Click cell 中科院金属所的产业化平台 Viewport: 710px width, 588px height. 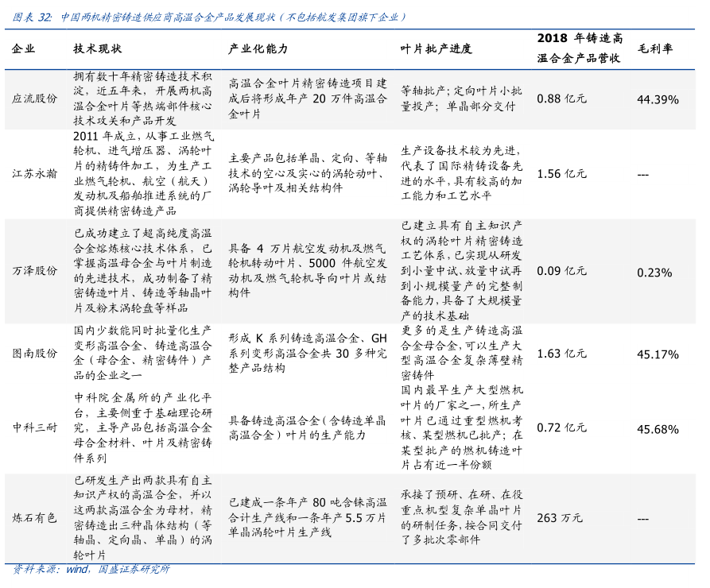142,427
